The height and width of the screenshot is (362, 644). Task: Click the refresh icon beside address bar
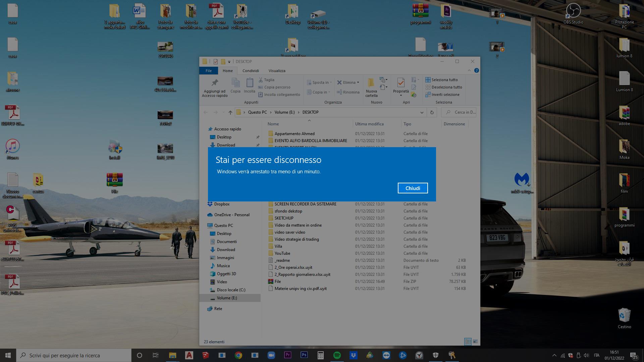[x=432, y=112]
